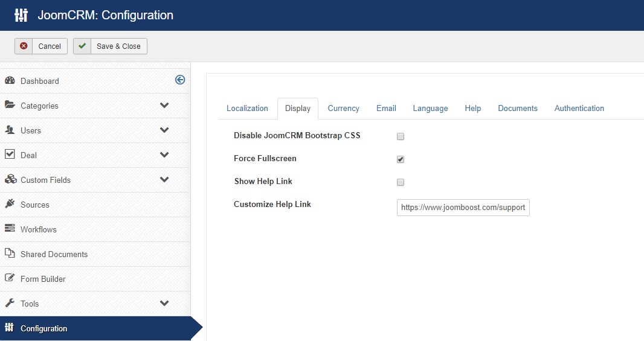Click the Workflows stacked bars icon
Screen dimensions: 644x341
tap(10, 229)
